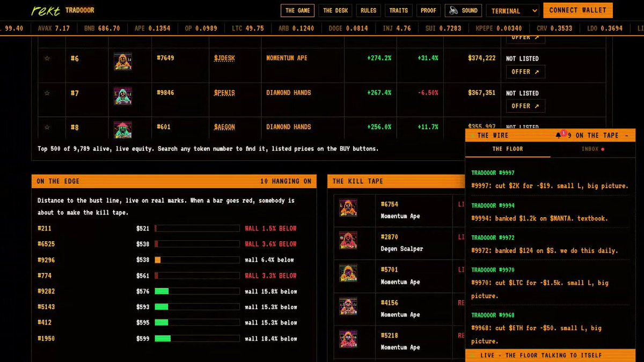Go to The Game tab

click(x=297, y=10)
